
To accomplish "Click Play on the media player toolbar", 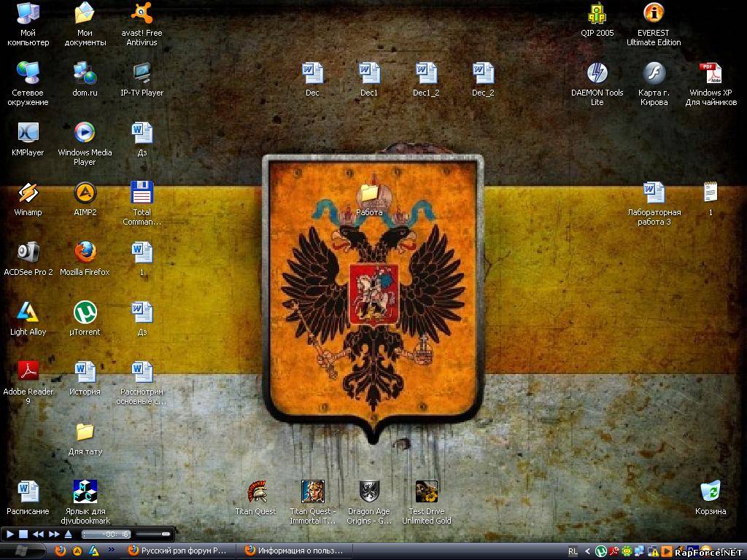I will click(x=10, y=534).
